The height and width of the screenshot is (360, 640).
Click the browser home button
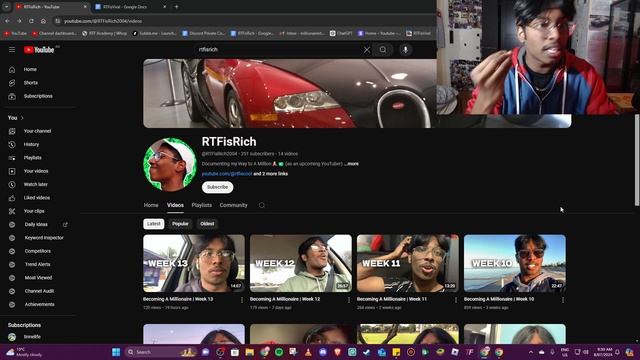(x=43, y=21)
